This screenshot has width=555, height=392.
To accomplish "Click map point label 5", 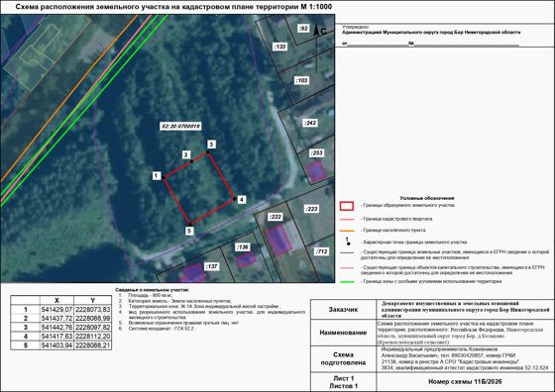I will pos(189,231).
